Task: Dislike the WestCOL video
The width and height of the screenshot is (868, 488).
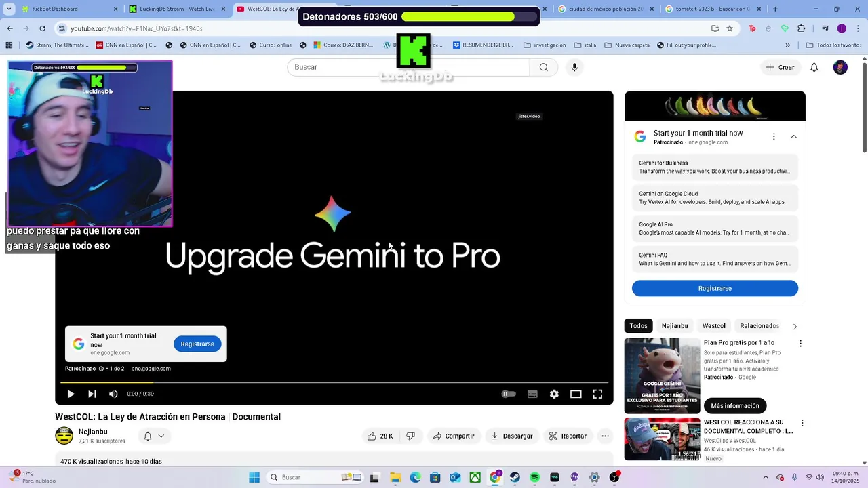Action: (410, 436)
